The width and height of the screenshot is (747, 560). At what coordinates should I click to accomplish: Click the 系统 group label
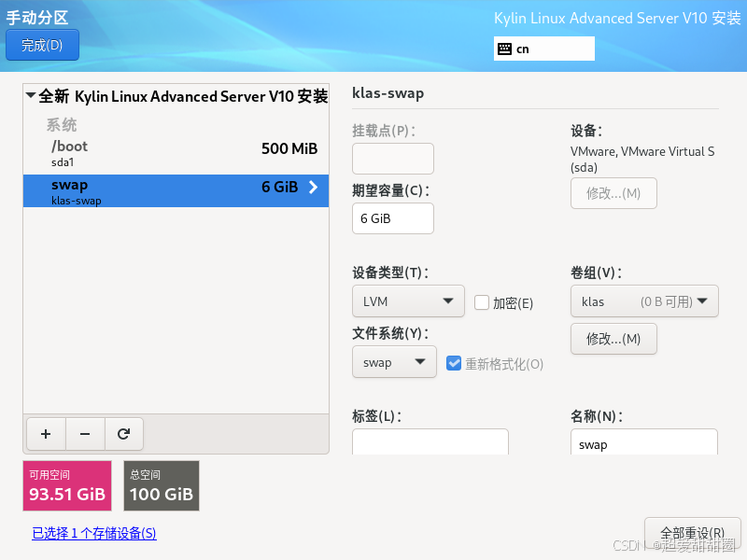pos(62,125)
